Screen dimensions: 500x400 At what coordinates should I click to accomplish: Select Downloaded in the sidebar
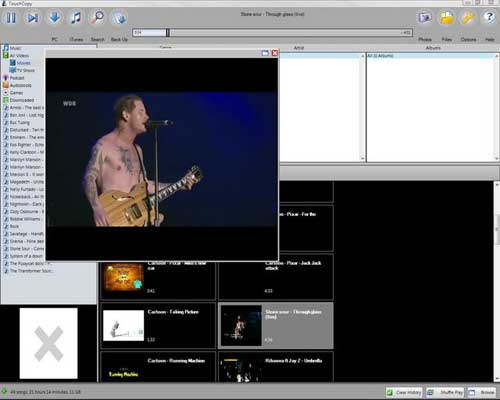pyautogui.click(x=22, y=100)
